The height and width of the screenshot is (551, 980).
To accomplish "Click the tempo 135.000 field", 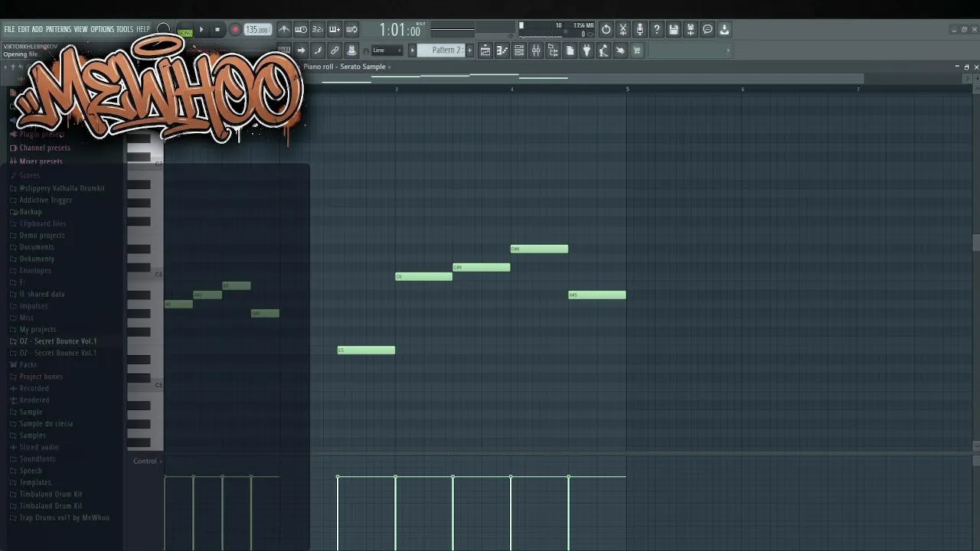I will 258,30.
